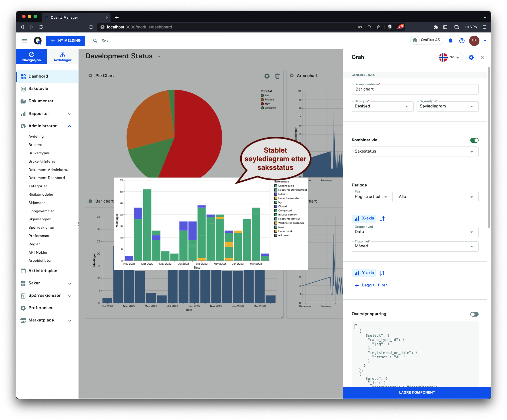
Task: Open the Saksstatus combine dropdown
Action: [x=415, y=151]
